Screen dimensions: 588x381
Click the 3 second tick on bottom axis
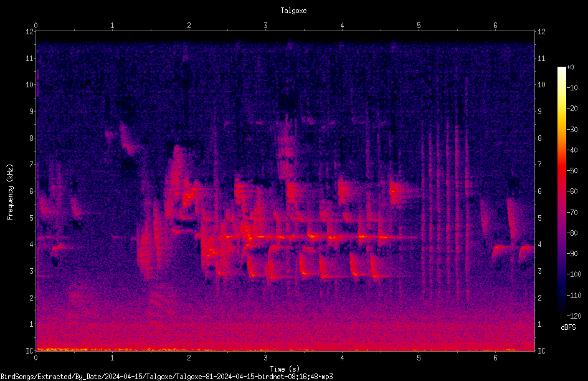[x=265, y=358]
